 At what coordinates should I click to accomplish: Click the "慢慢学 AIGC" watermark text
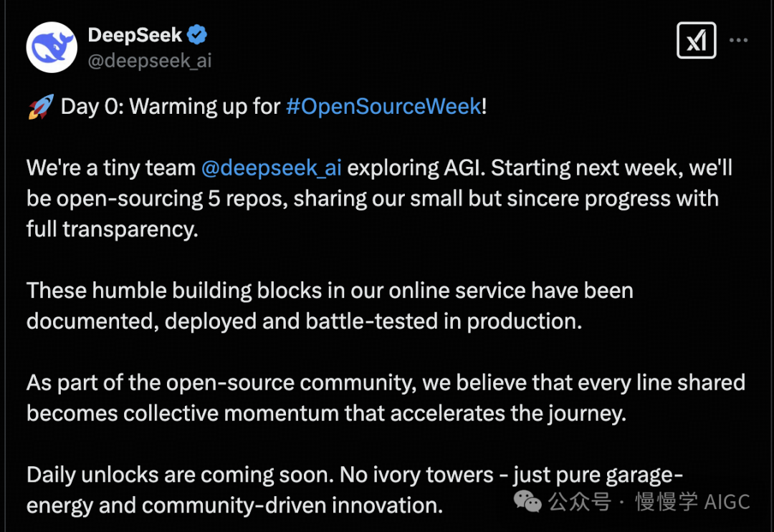pos(692,502)
